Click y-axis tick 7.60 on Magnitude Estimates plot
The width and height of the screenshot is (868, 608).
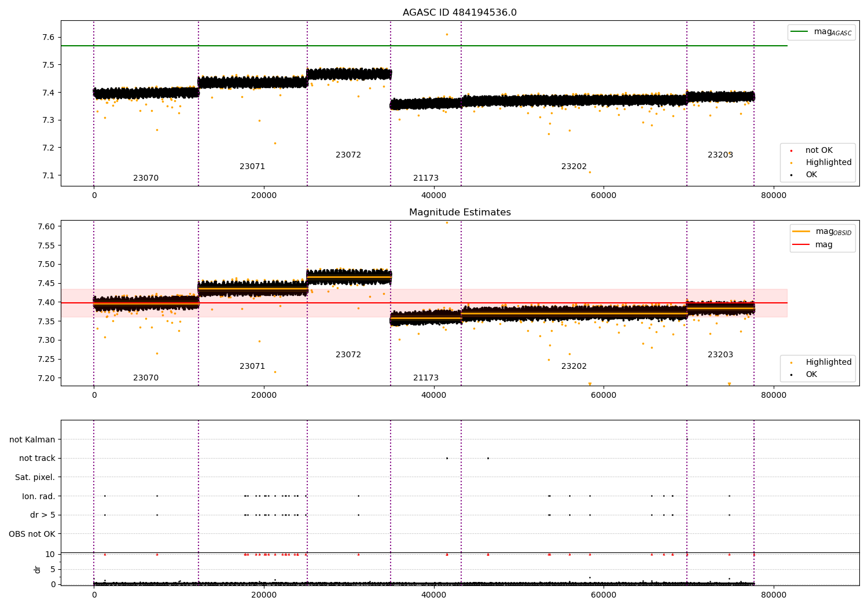46,226
